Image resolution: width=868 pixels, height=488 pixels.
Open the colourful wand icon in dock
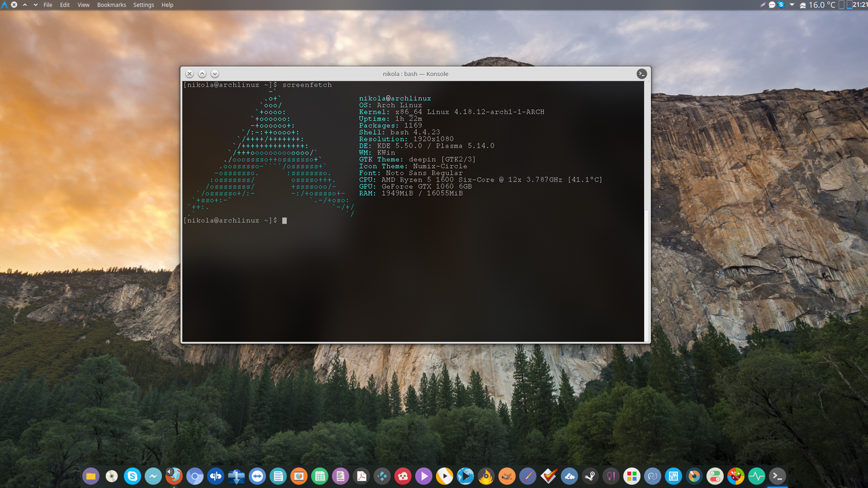tap(736, 476)
